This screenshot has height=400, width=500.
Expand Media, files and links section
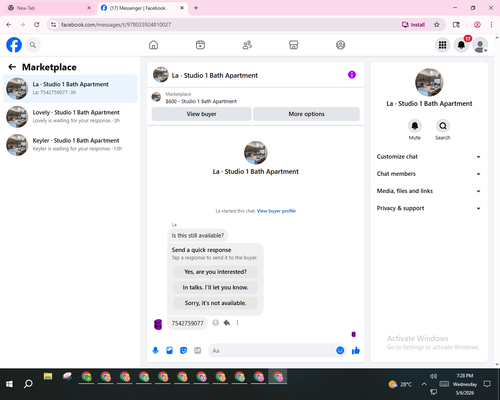(429, 191)
